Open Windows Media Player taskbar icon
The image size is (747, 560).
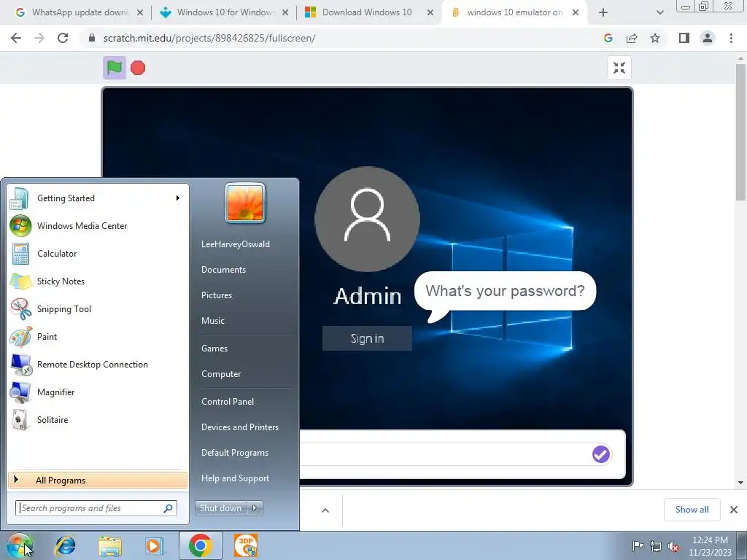[x=155, y=545]
